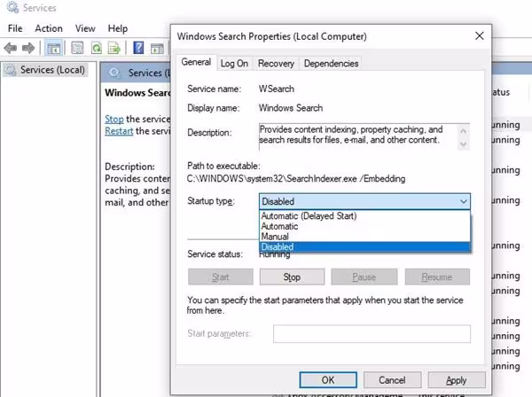Click the OK button

[x=328, y=380]
